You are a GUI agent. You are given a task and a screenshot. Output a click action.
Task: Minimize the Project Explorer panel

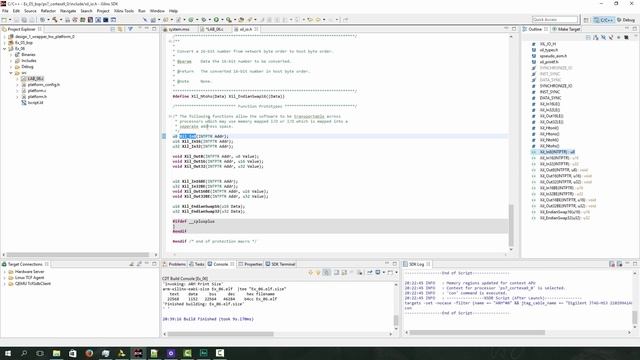click(x=147, y=29)
